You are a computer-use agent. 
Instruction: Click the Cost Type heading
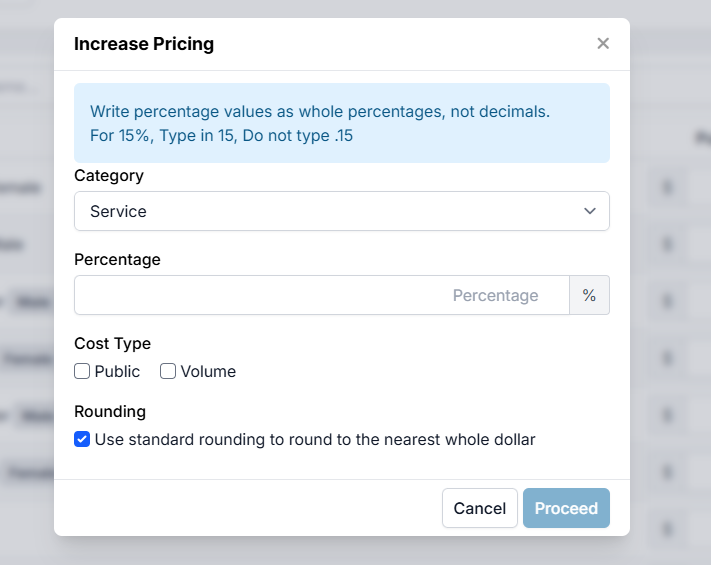click(112, 344)
